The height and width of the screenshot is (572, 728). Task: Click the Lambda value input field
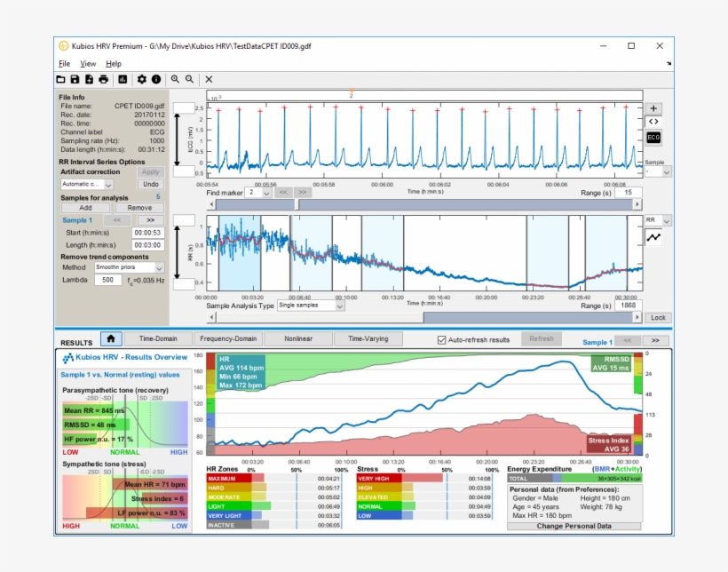tap(108, 280)
